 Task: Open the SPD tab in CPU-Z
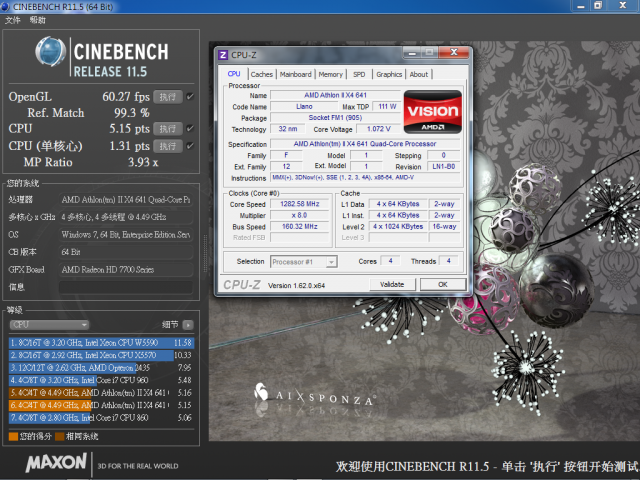click(x=359, y=74)
